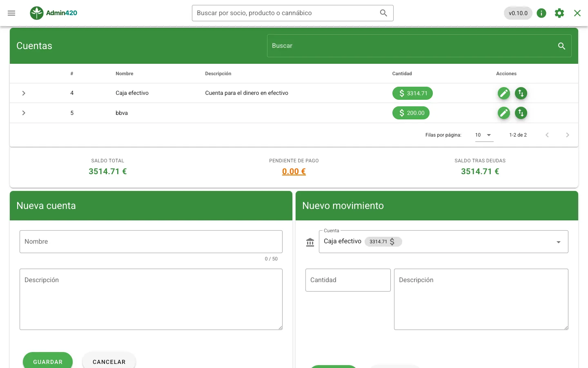Screen dimensions: 588x368
Task: Open the rows per page dropdown
Action: [x=484, y=135]
